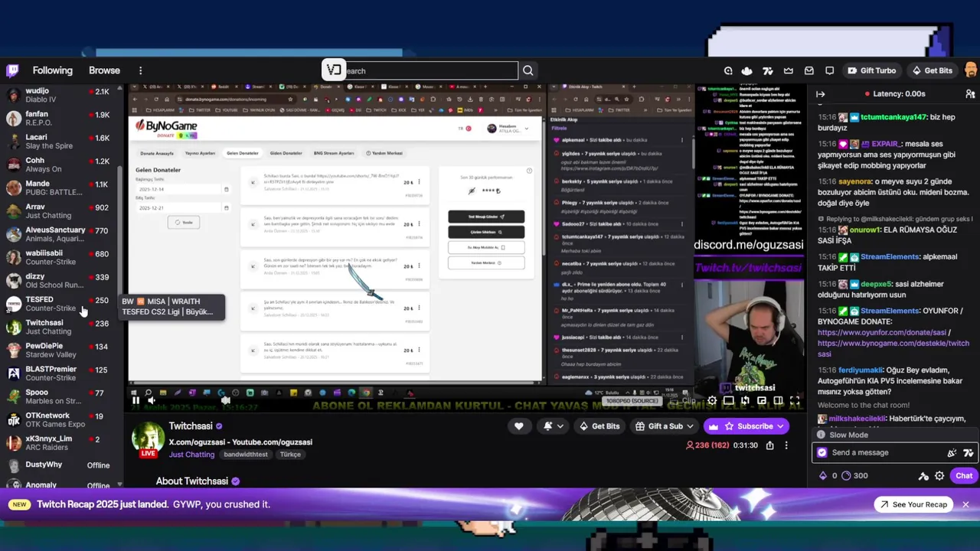980x551 pixels.
Task: Open the Twitch home logo
Action: [12, 70]
